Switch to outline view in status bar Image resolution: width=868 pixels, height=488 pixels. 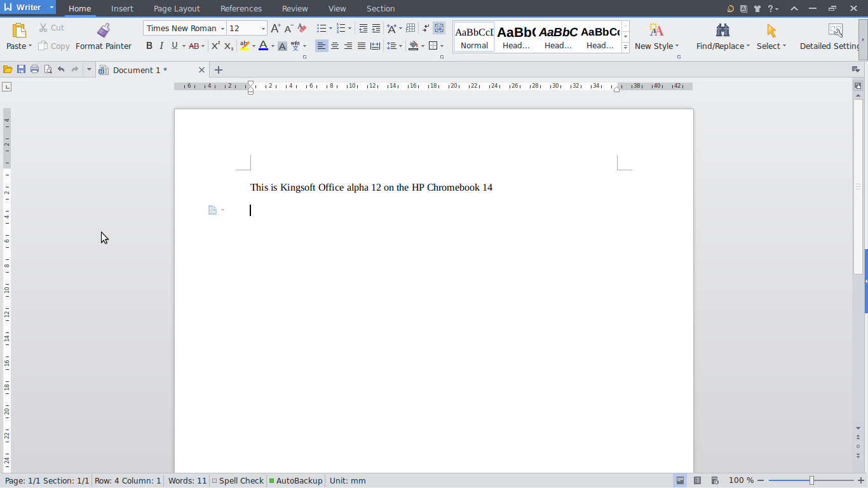tap(697, 480)
